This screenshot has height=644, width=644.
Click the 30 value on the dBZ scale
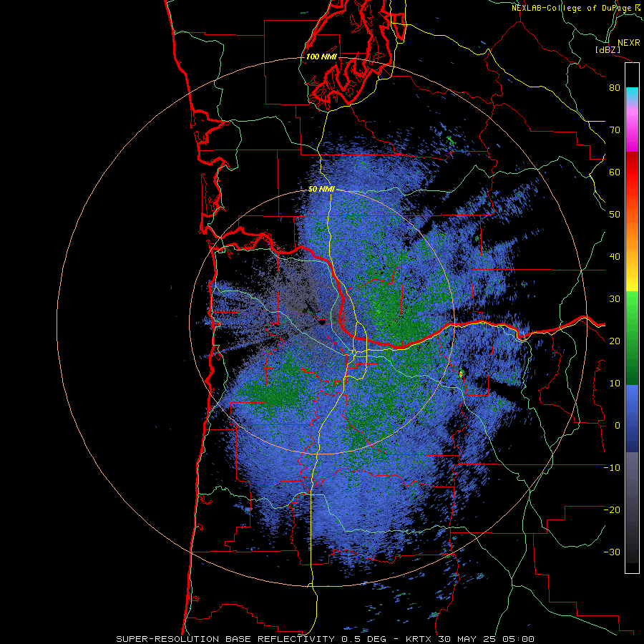point(615,299)
